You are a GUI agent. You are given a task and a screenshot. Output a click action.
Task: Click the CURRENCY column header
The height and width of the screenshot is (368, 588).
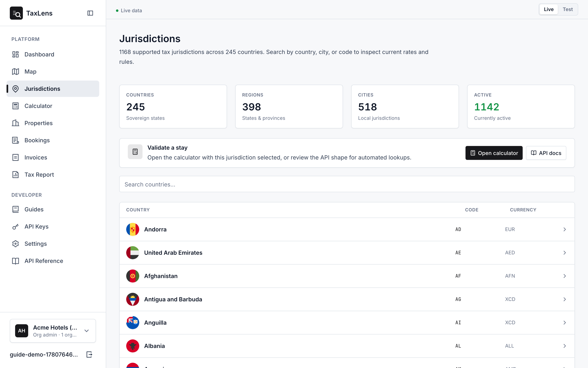[523, 210]
